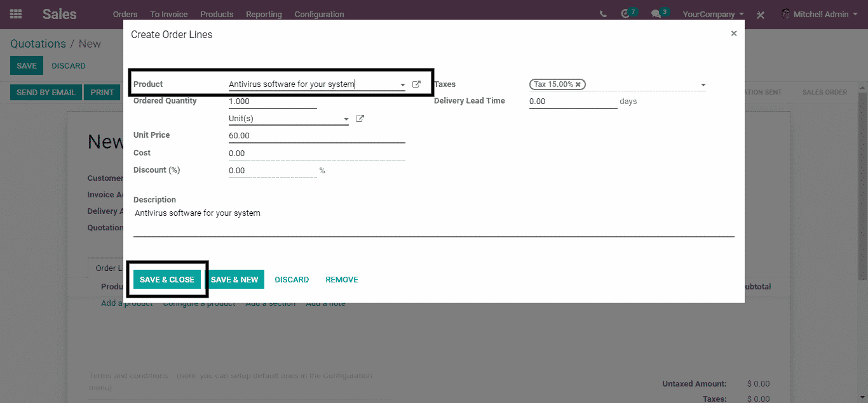Screen dimensions: 868x403
Task: Close the Create Order Lines dialog
Action: (733, 34)
